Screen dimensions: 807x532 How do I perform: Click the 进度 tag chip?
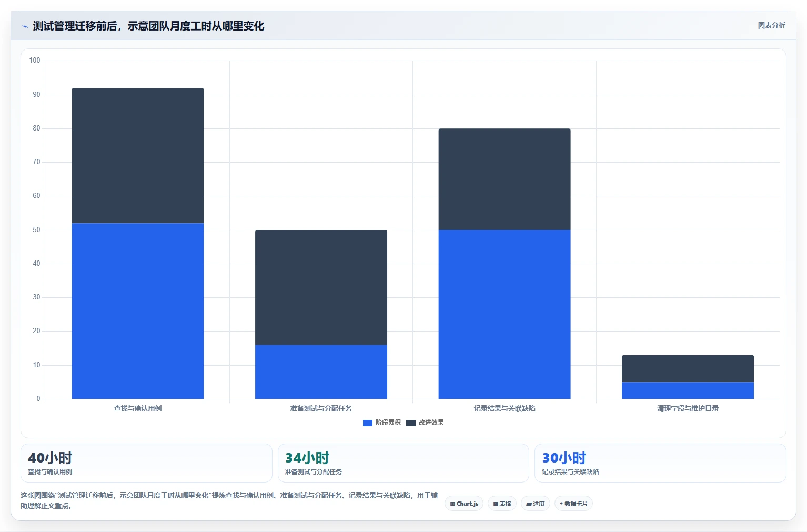coord(536,504)
